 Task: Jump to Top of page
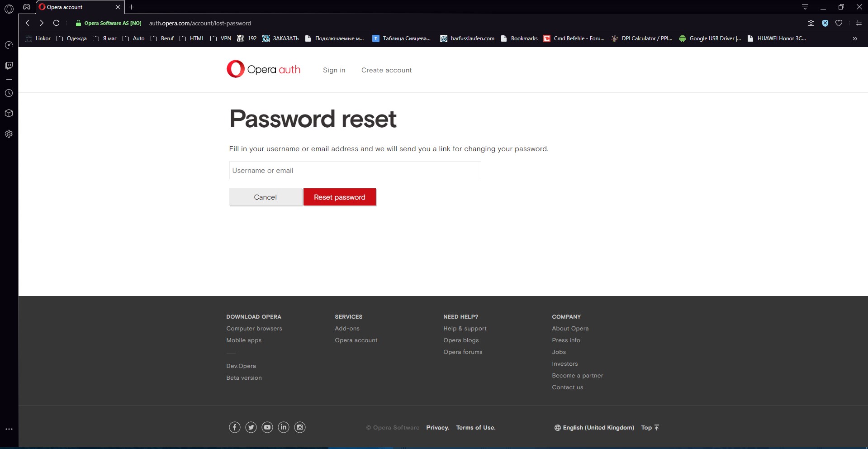tap(650, 428)
